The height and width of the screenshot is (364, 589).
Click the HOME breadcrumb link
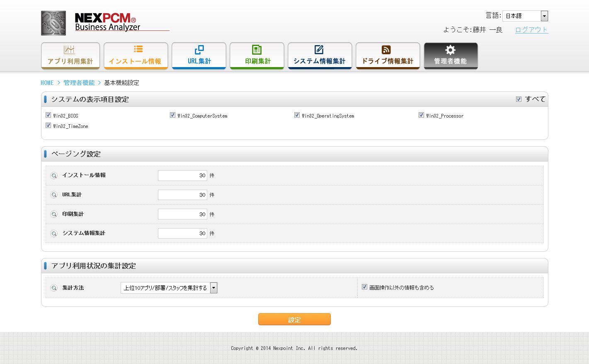[47, 83]
